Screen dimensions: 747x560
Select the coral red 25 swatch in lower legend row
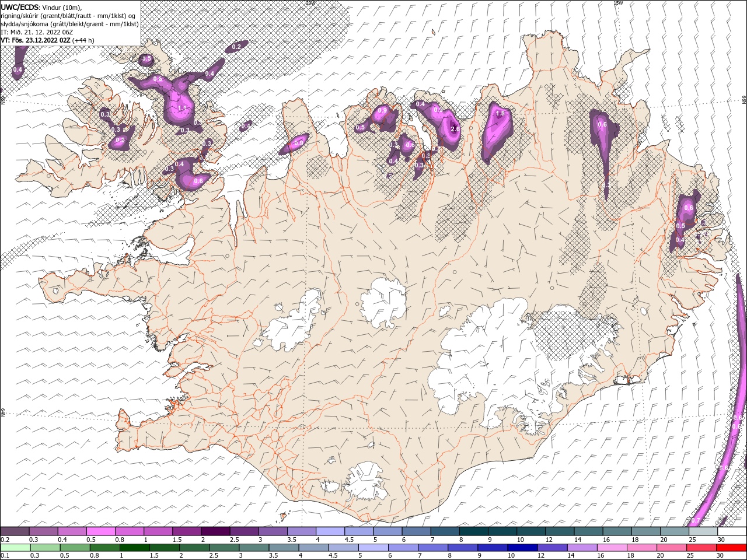[701, 548]
